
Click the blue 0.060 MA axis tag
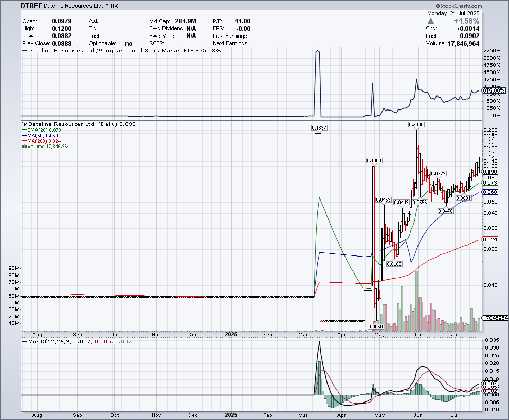490,192
